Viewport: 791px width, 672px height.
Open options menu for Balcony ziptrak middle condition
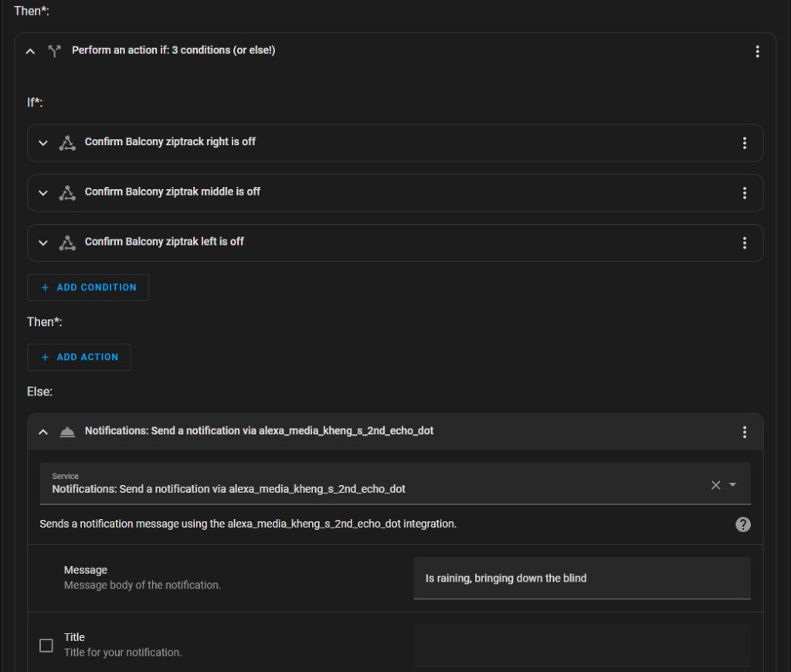pyautogui.click(x=744, y=193)
